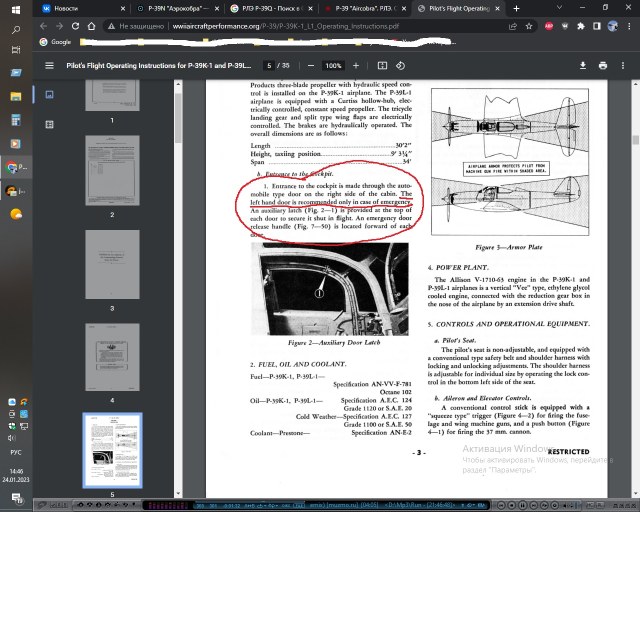Click the Google bookmark in bookmarks bar
The image size is (640, 640).
click(55, 42)
